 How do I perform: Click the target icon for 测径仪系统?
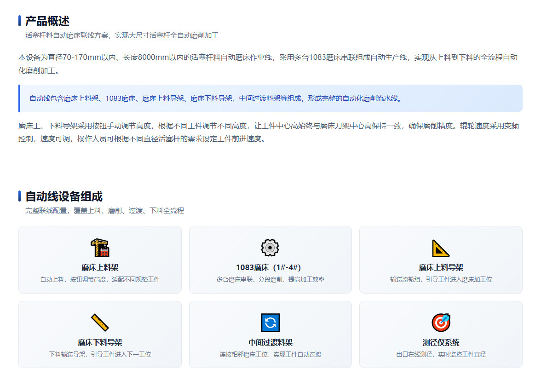(x=441, y=323)
